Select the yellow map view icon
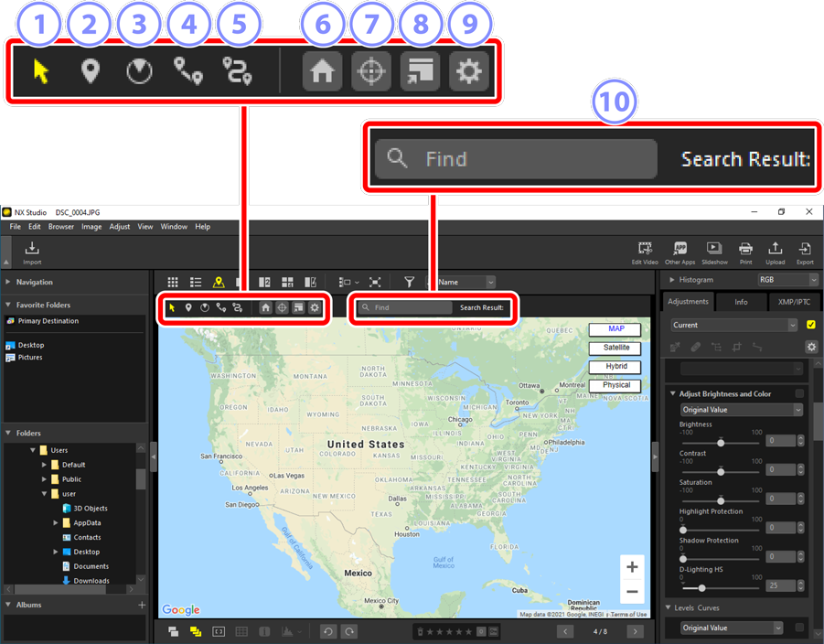824x644 pixels. coord(219,283)
